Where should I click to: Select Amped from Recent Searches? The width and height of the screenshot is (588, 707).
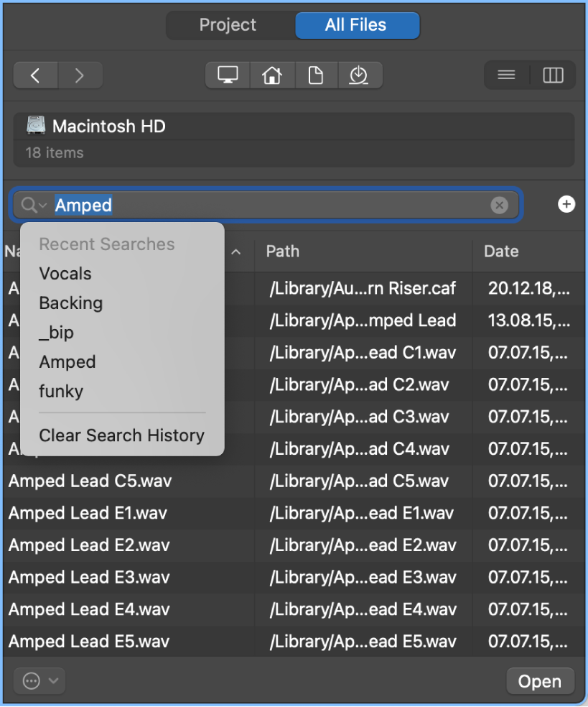point(67,362)
